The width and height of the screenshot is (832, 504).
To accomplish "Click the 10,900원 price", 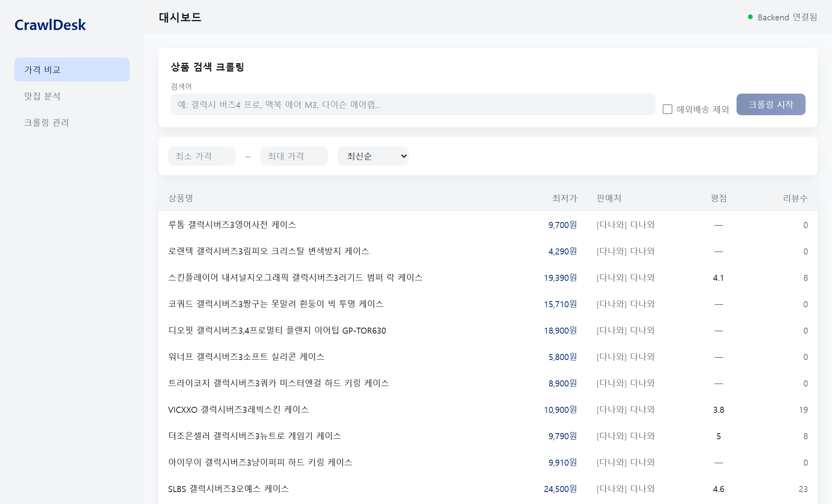I will tap(560, 410).
